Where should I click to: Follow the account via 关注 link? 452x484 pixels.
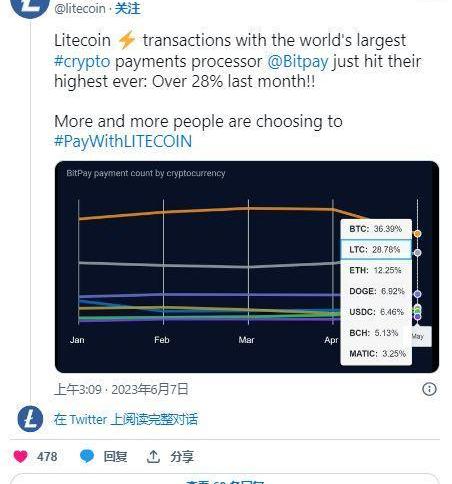point(128,8)
